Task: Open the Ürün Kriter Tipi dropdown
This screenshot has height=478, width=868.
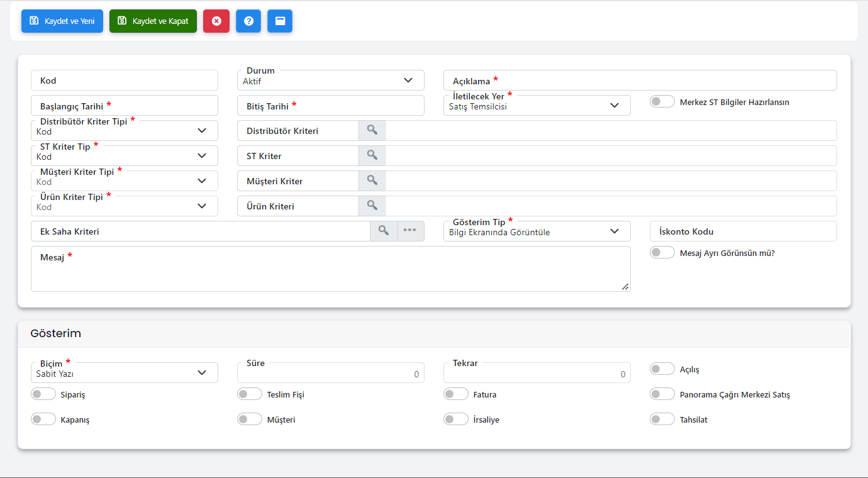Action: pos(125,206)
